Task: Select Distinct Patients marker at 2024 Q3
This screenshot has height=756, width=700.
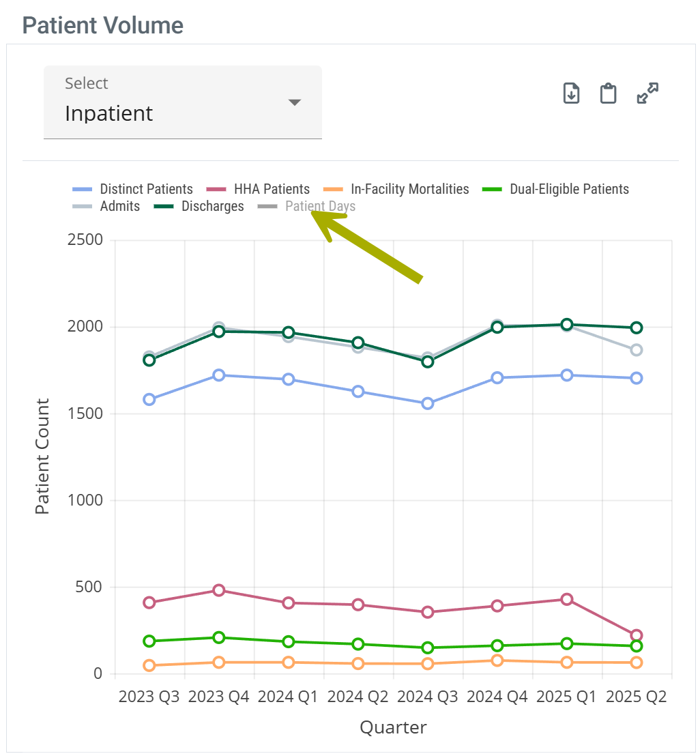Action: (428, 403)
